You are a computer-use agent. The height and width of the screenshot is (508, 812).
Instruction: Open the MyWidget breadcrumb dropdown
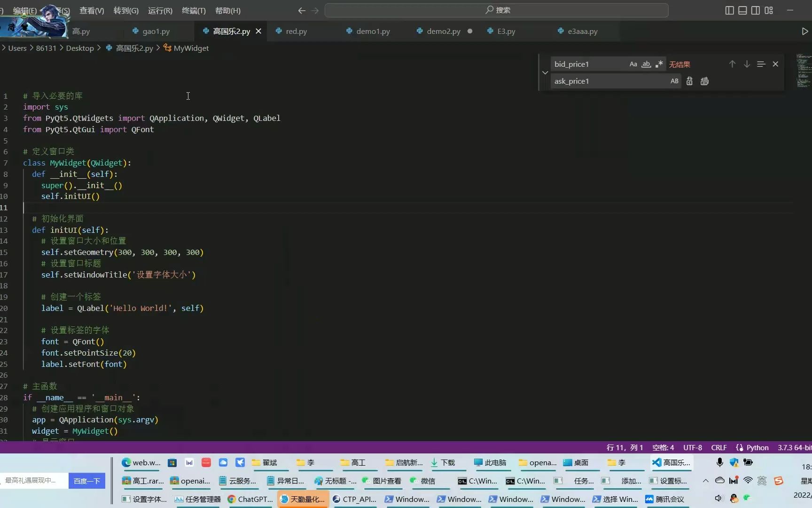click(190, 48)
